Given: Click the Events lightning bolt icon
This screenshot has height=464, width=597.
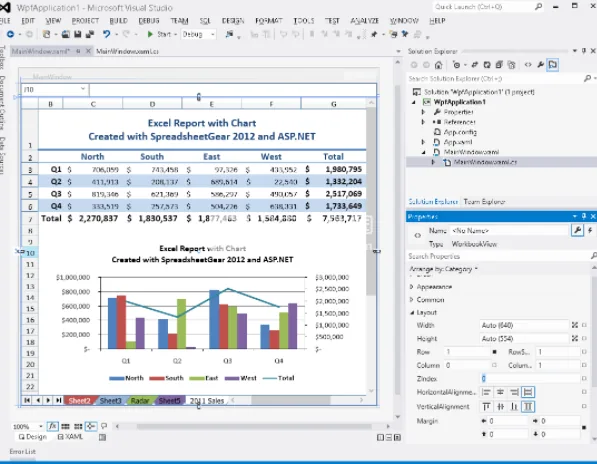Looking at the screenshot, I should click(x=590, y=230).
